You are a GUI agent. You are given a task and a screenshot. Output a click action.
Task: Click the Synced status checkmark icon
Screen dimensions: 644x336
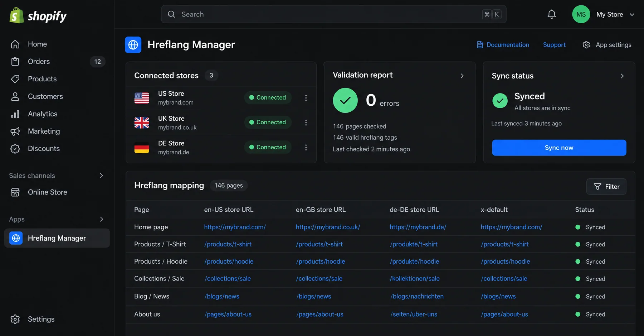pyautogui.click(x=500, y=101)
